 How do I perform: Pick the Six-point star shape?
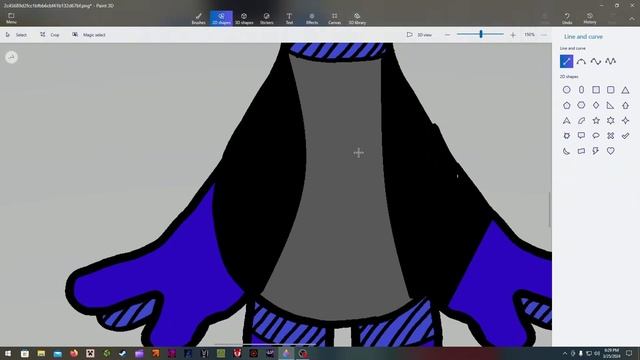click(x=611, y=120)
